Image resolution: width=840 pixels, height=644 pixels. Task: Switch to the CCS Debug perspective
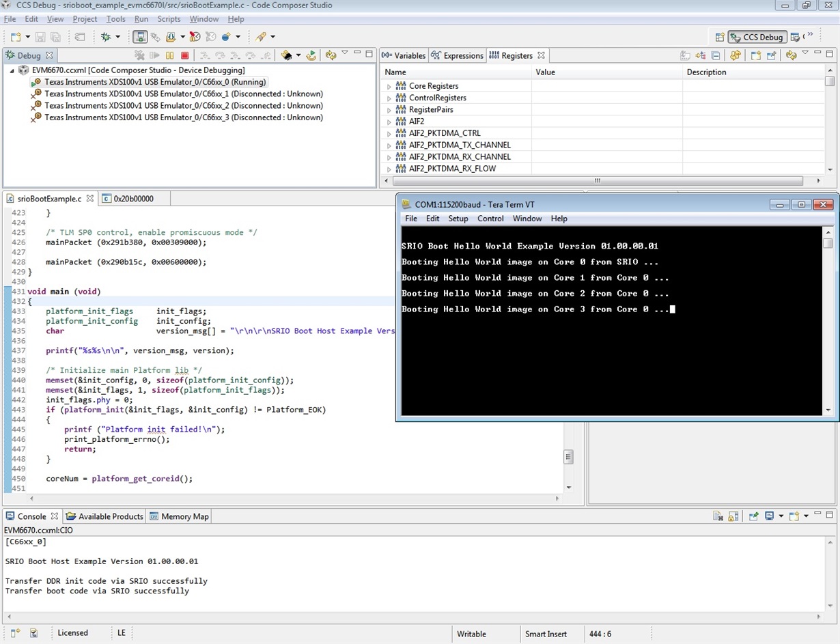tap(757, 37)
